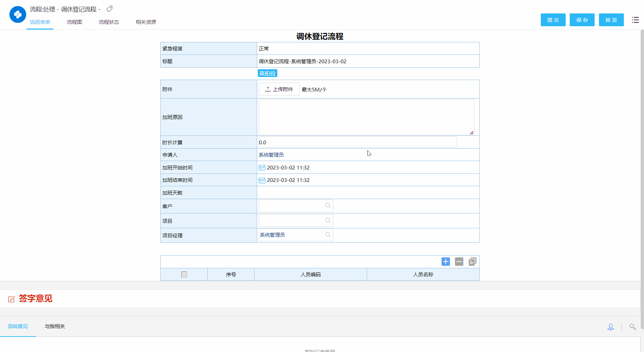The image size is (644, 352).
Task: Open calendar icon for 加班开始时间
Action: pyautogui.click(x=262, y=167)
